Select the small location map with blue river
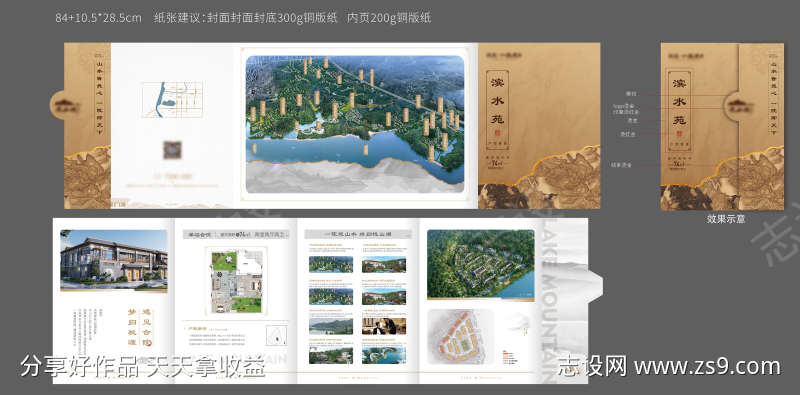This screenshot has width=800, height=395. coord(172,100)
